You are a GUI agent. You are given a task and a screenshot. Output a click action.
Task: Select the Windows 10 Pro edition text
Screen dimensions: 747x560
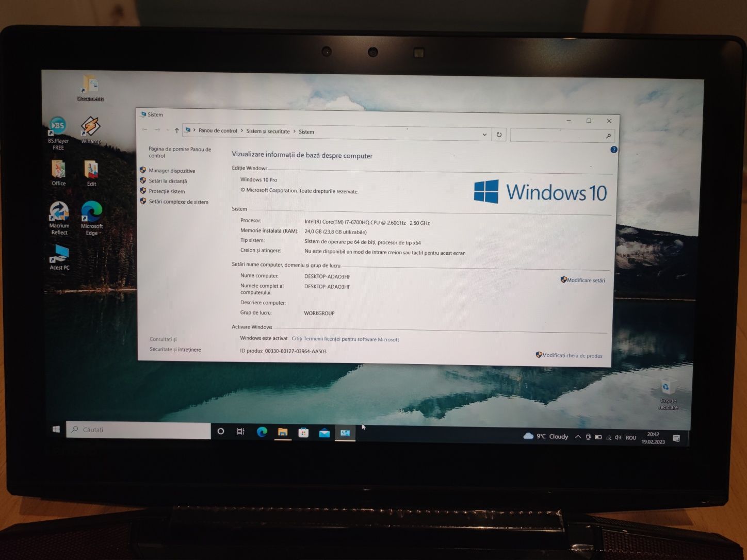258,179
